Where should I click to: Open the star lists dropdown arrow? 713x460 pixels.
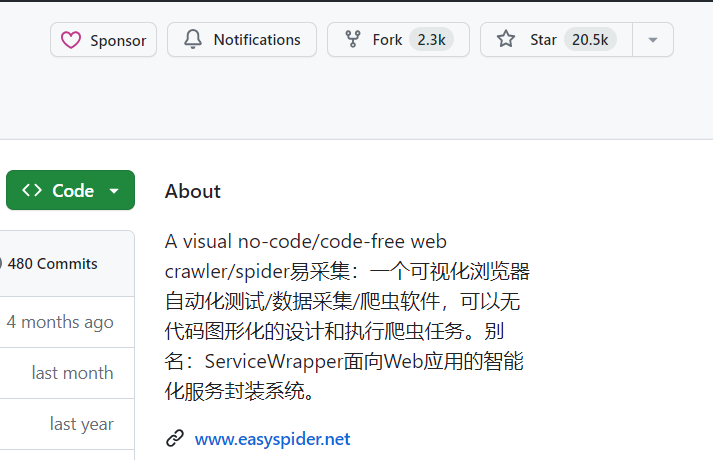(x=653, y=40)
